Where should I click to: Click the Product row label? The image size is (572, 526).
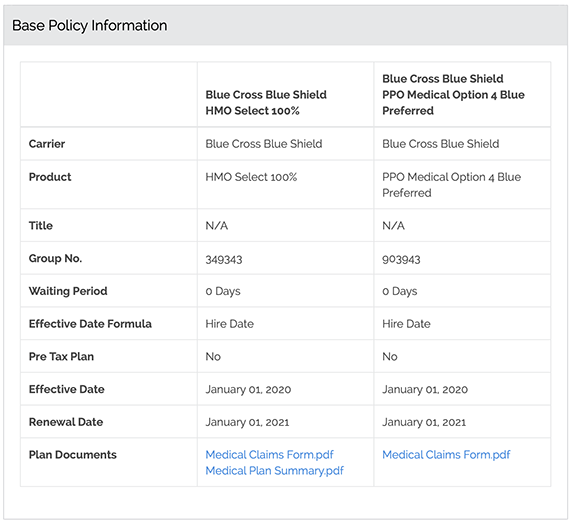tap(50, 177)
